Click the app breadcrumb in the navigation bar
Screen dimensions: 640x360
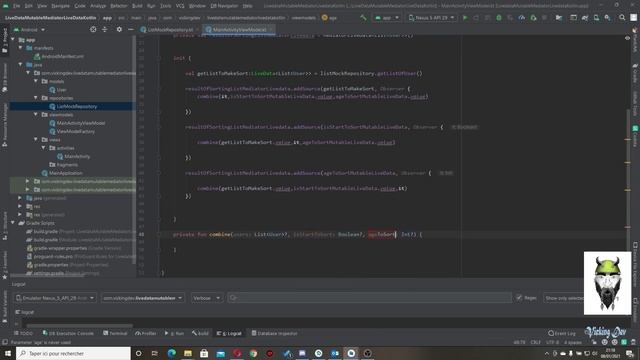coord(107,18)
